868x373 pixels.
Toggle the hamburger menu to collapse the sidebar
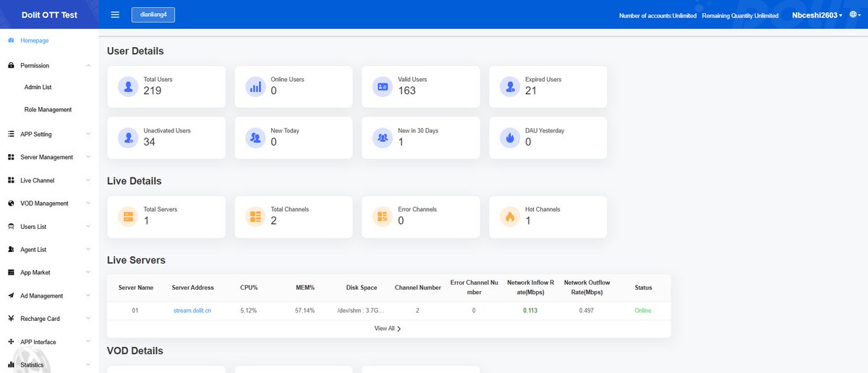[x=115, y=14]
